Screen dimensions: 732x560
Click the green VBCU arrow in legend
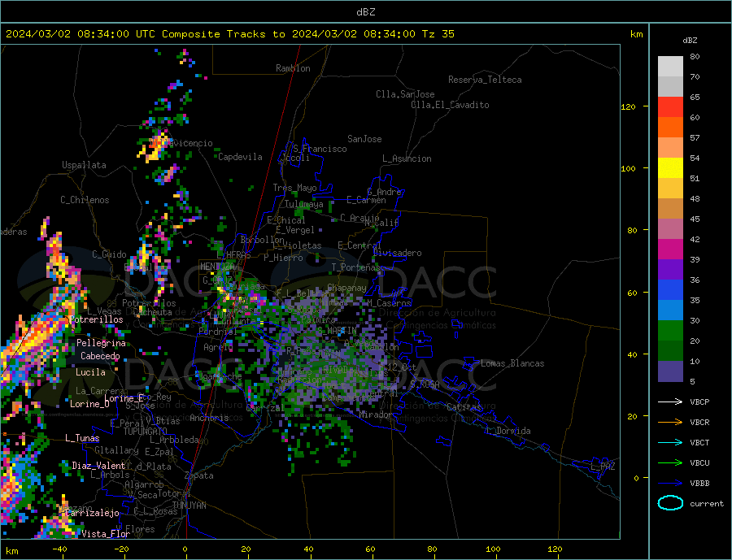pos(670,462)
